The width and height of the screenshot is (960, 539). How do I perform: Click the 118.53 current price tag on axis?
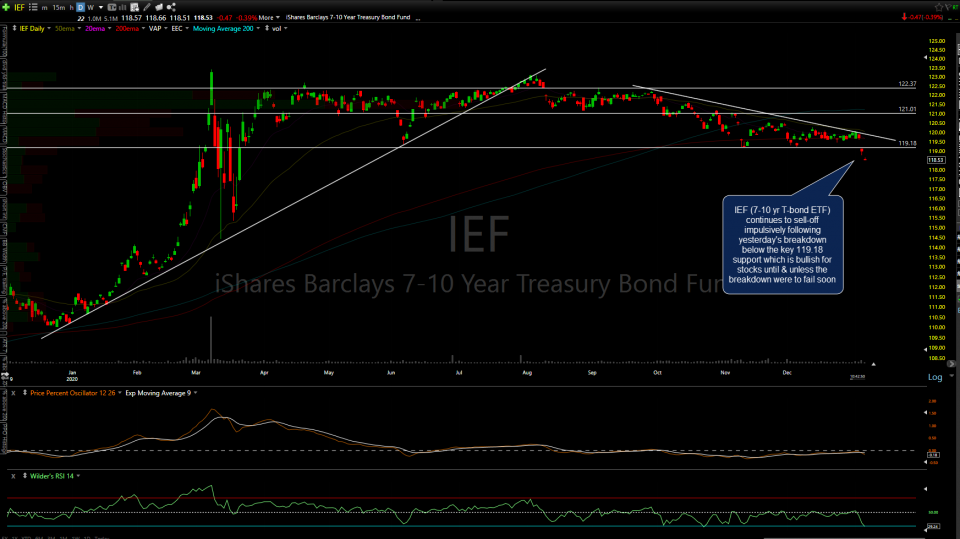936,160
